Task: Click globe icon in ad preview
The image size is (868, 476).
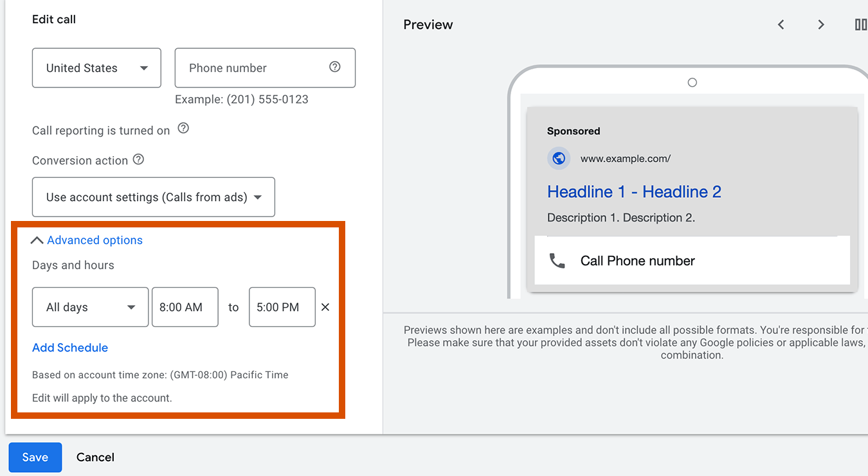Action: click(x=559, y=158)
